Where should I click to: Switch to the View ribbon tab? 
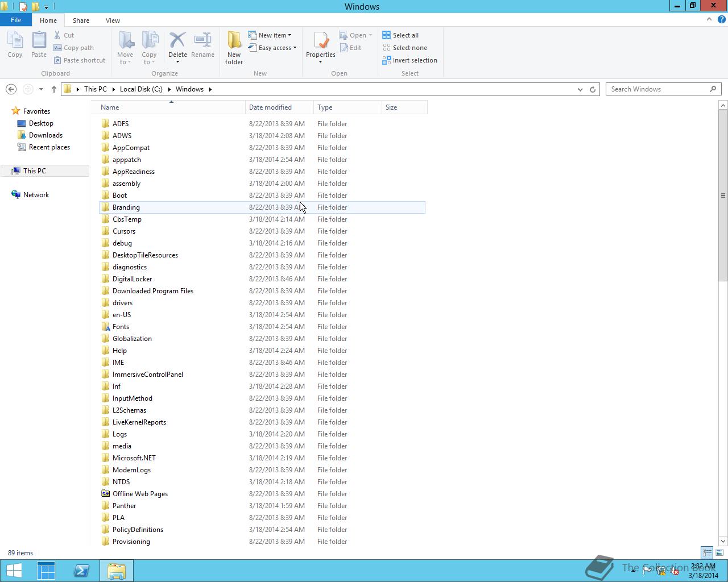pyautogui.click(x=113, y=20)
